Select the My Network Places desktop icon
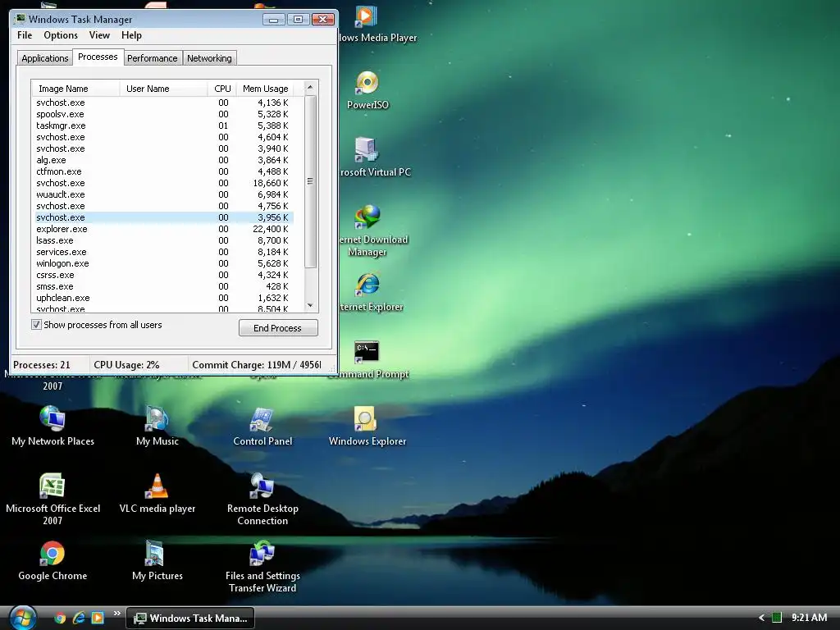This screenshot has height=630, width=840. (x=52, y=426)
